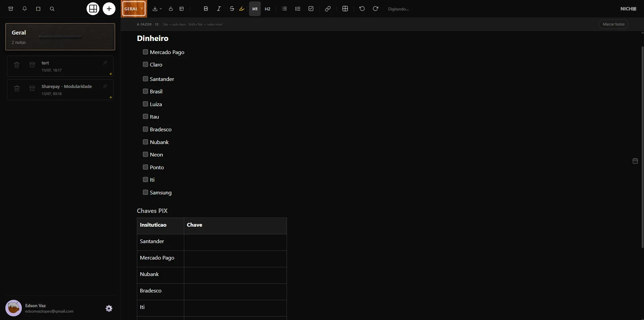
Task: Tick the Santander checklist box
Action: coord(145,79)
